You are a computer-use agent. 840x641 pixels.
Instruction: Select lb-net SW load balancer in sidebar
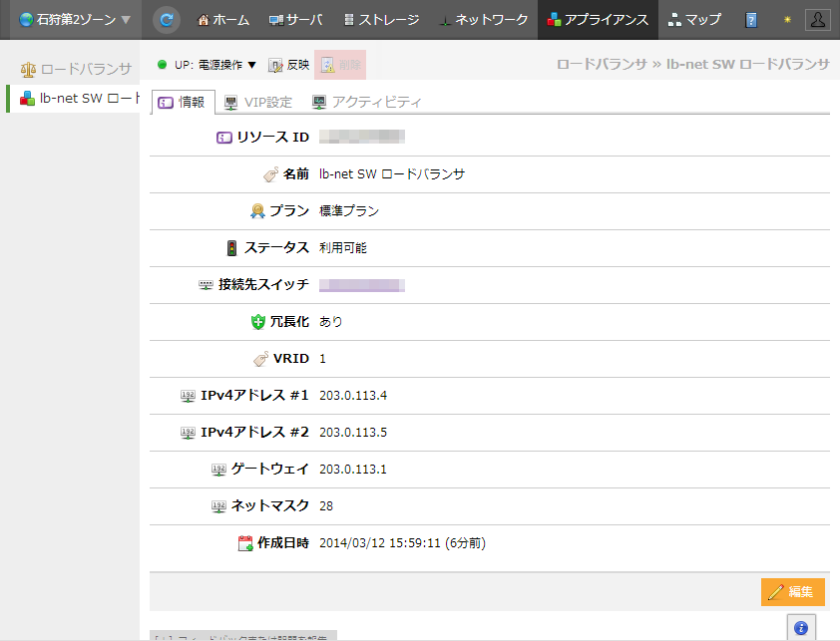click(75, 98)
